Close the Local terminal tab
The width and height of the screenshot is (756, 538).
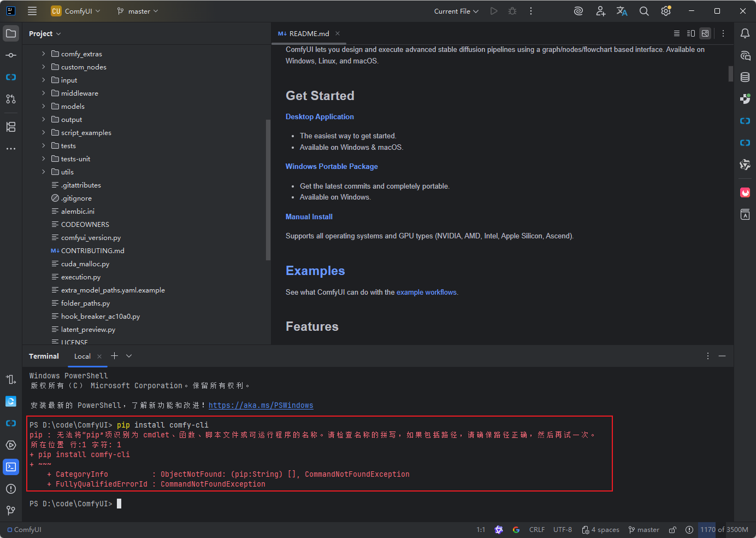pos(99,356)
